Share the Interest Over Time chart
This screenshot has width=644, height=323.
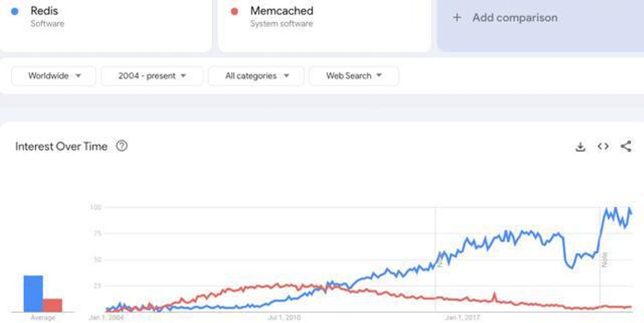(x=626, y=146)
